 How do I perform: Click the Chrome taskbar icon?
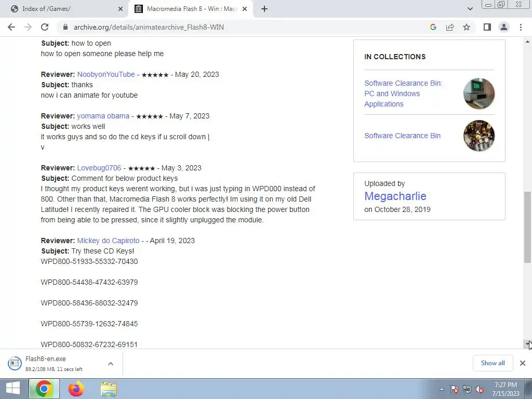tap(44, 389)
